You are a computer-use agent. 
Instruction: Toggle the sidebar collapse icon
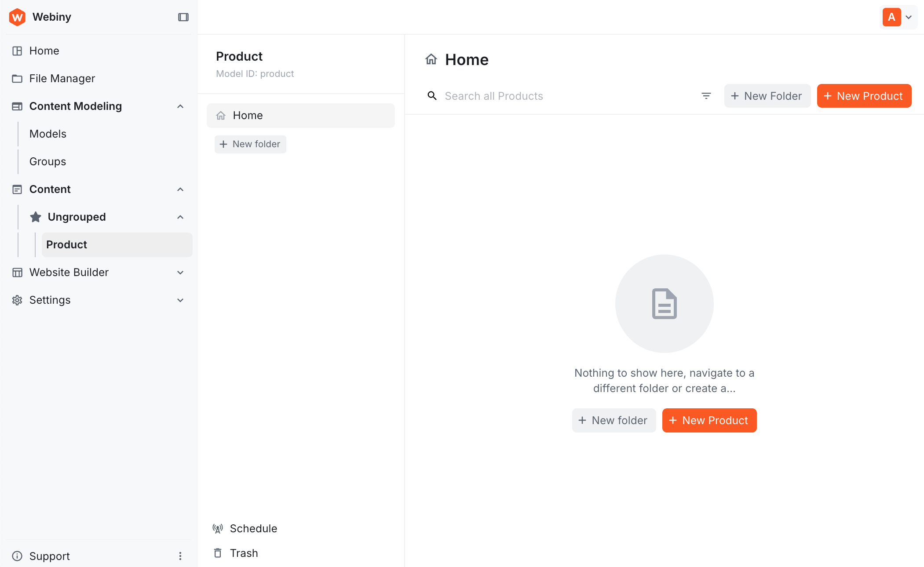183,17
